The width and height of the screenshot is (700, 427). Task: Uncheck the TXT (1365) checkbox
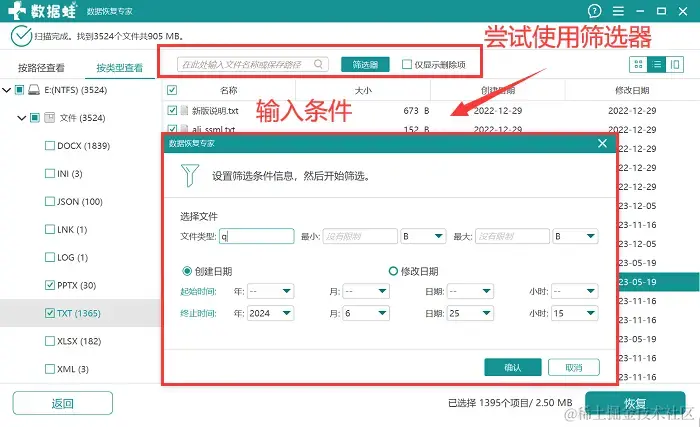[x=50, y=313]
